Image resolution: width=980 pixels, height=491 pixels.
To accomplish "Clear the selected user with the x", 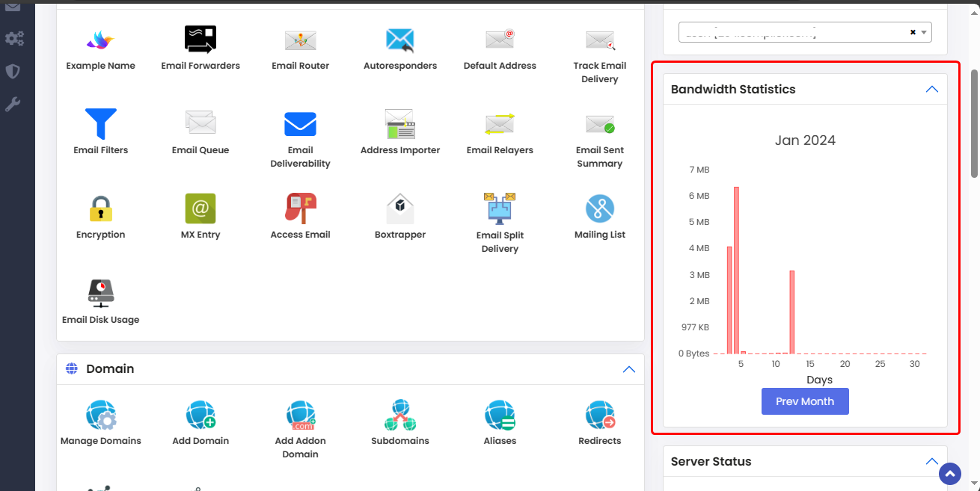I will pyautogui.click(x=913, y=32).
